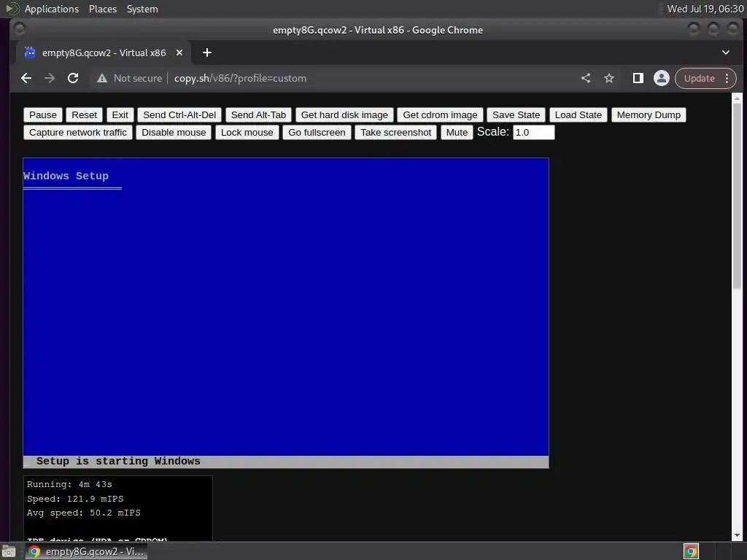Click the Load State button
Screen dimensions: 747x560
coord(578,114)
